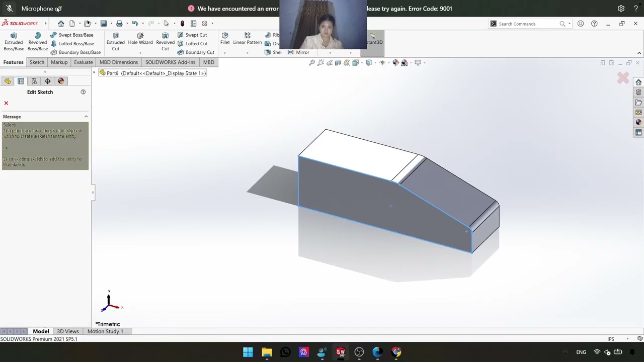This screenshot has height=362, width=644.
Task: Use the Shell feature
Action: 274,52
